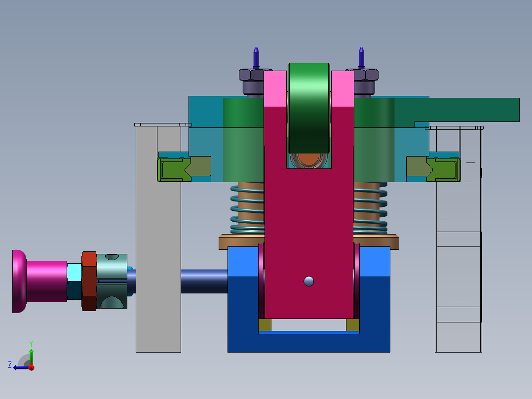
Task: Select the right olive block under the yoke
Action: click(353, 324)
